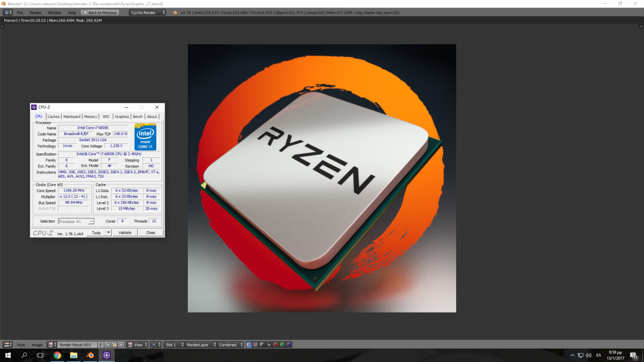Open the RenderLayer dropdown
Viewport: 644px width, 362px height.
pyautogui.click(x=200, y=345)
